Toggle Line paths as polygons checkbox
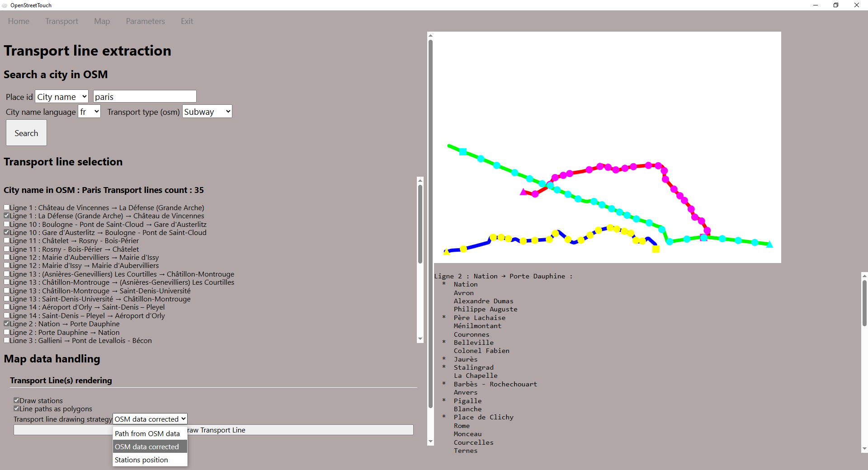This screenshot has width=868, height=470. point(17,409)
